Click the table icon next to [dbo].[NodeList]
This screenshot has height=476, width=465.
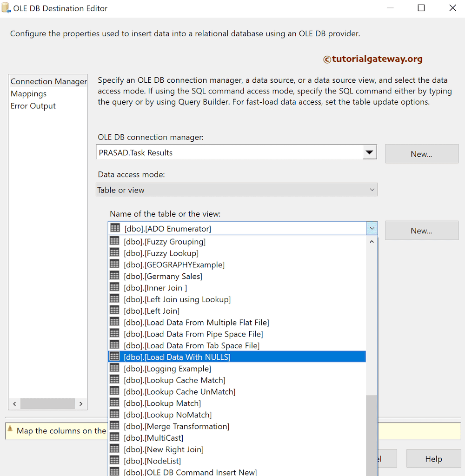pyautogui.click(x=114, y=460)
